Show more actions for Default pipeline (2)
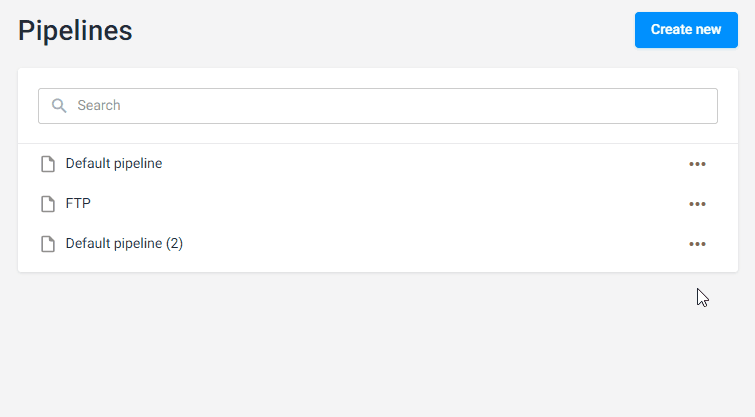Viewport: 755px width, 417px height. tap(697, 244)
